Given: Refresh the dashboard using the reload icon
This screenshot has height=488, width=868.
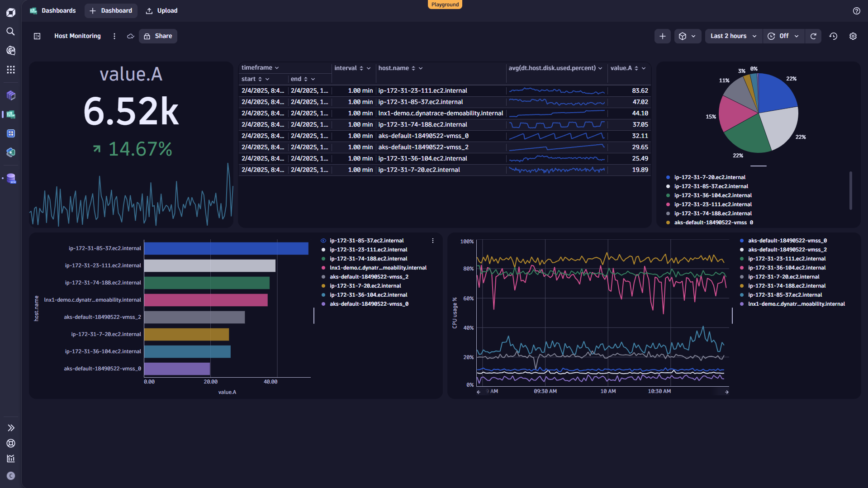Looking at the screenshot, I should (x=813, y=36).
